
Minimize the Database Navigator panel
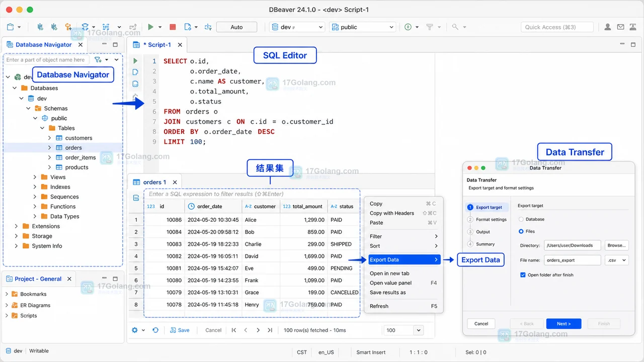coord(105,45)
